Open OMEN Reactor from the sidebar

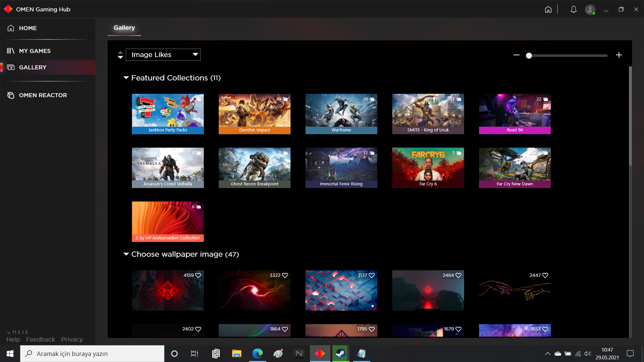[43, 95]
